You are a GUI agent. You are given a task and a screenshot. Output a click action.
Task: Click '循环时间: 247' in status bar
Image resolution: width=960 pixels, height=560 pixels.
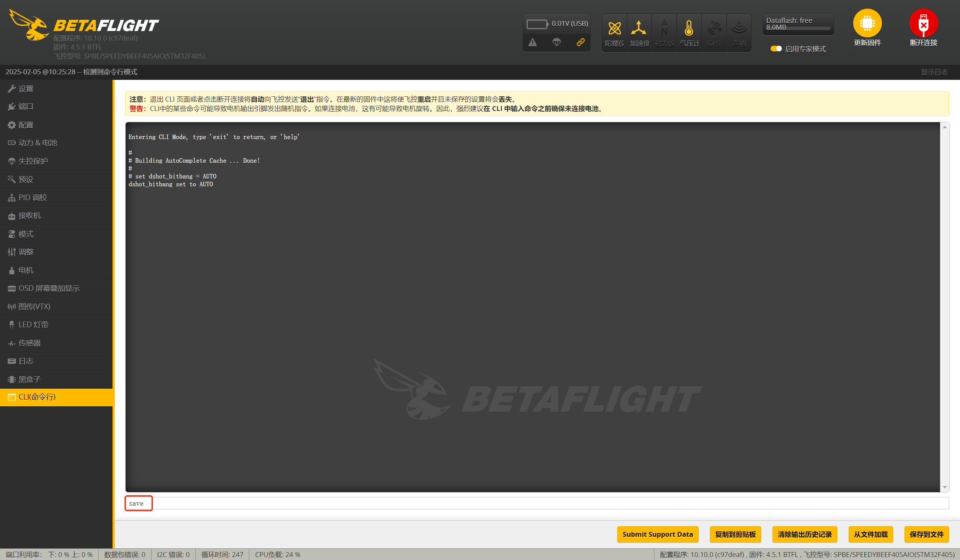pyautogui.click(x=222, y=555)
